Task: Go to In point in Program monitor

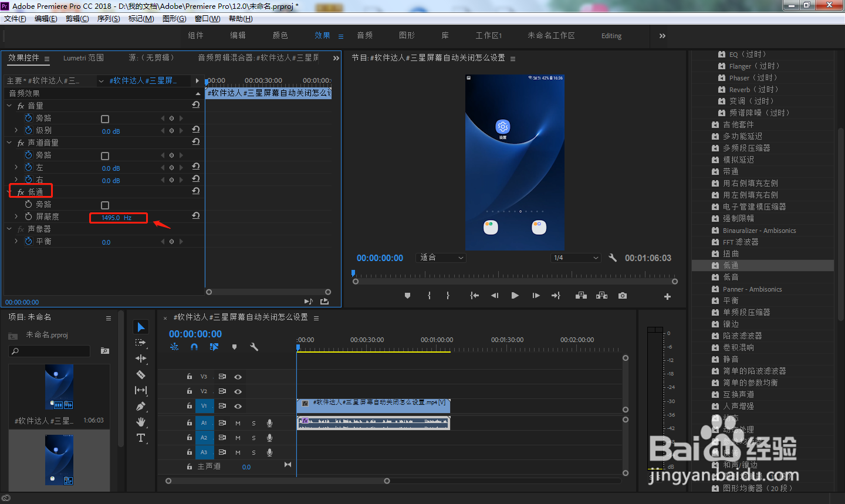Action: coord(474,296)
